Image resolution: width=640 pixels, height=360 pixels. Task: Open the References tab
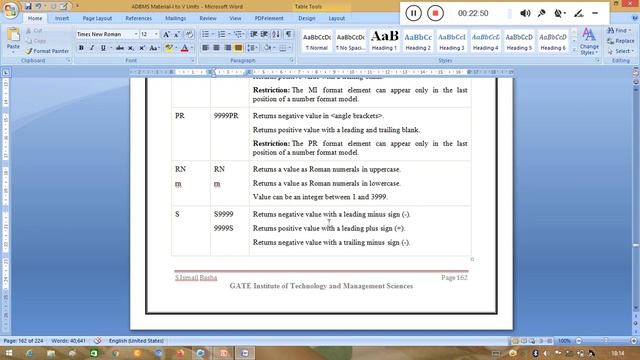click(138, 18)
